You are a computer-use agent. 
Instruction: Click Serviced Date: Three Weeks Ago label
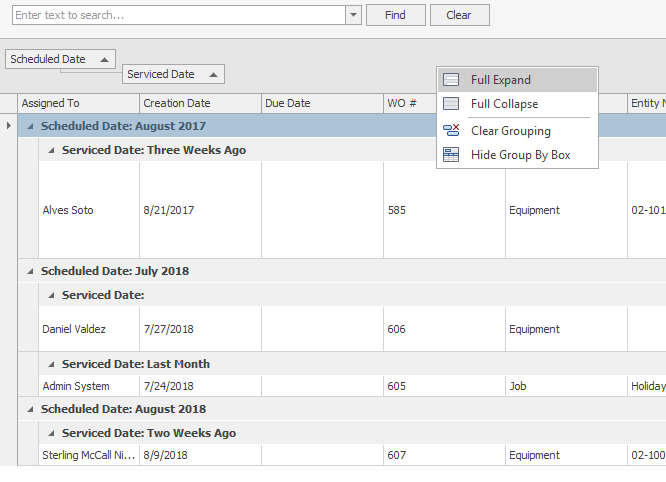pos(154,150)
